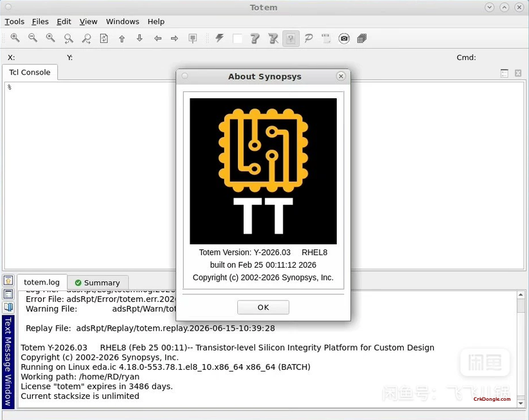Click the Copyright Synopsys text in dialog
The image size is (529, 420).
[263, 277]
